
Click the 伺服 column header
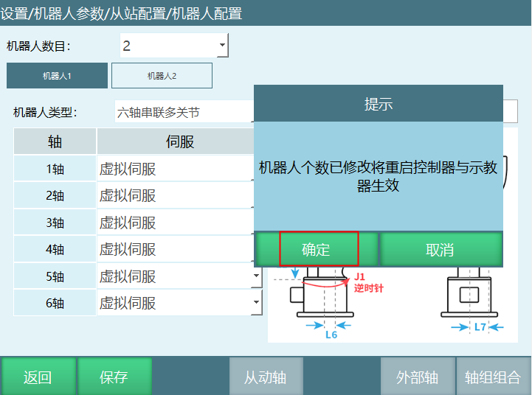[179, 141]
